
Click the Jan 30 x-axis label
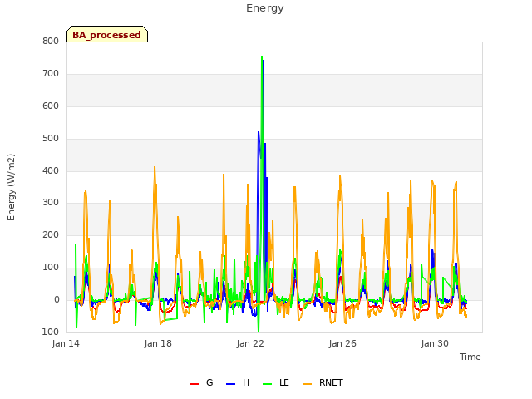pos(435,343)
